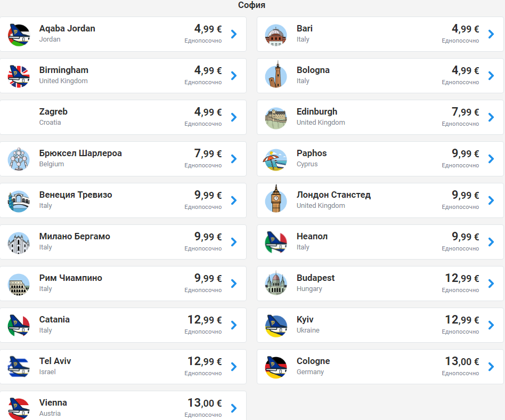The image size is (505, 420).
Task: Open the Catania destination link
Action: click(x=54, y=320)
